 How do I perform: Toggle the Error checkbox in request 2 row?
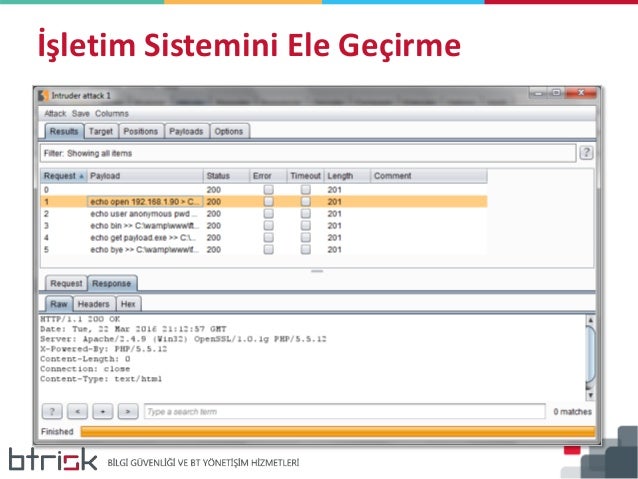[269, 214]
